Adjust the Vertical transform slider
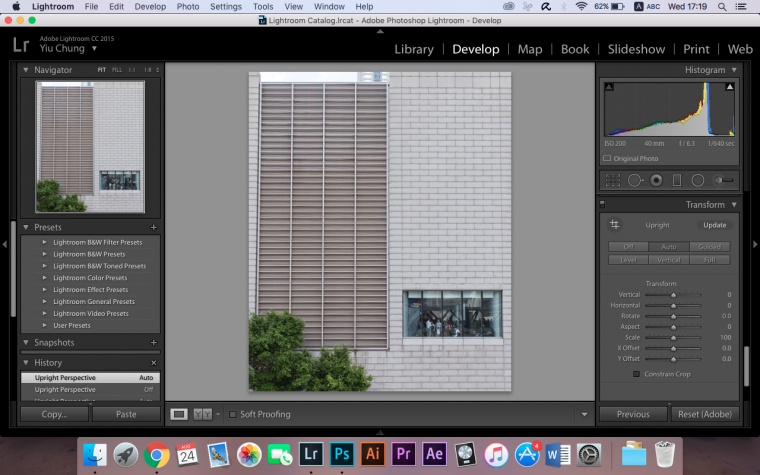This screenshot has width=760, height=475. (673, 295)
